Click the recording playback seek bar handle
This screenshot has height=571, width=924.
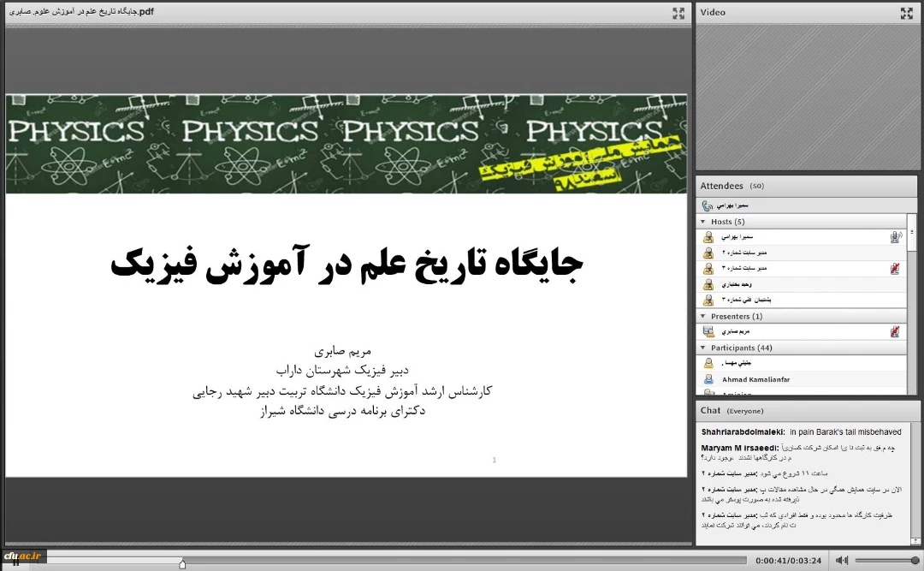tap(182, 563)
